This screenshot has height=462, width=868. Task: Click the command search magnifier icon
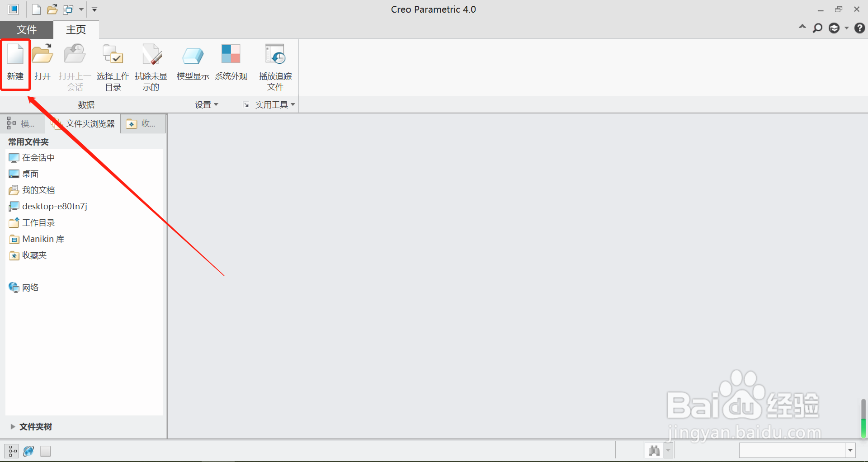click(817, 28)
